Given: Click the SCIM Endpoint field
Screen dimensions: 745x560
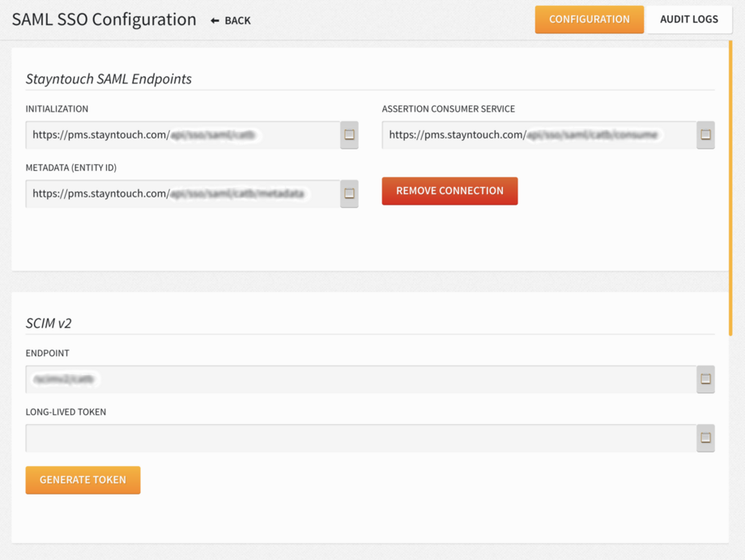Looking at the screenshot, I should [x=361, y=379].
